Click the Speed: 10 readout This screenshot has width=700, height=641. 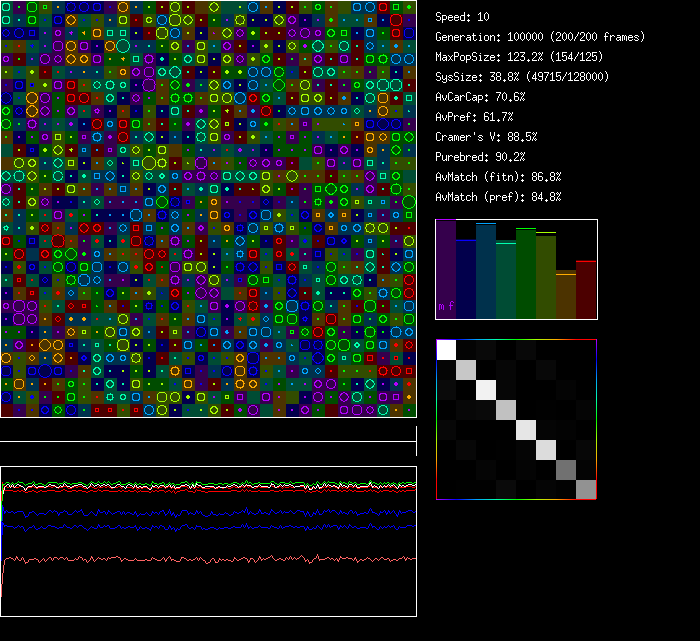(462, 17)
